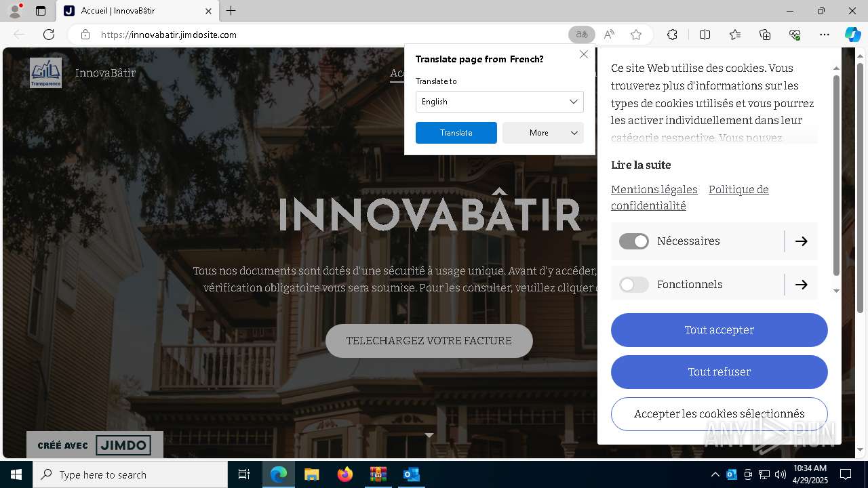Image resolution: width=868 pixels, height=488 pixels.
Task: Open WinRAR taskbar icon
Action: click(378, 474)
